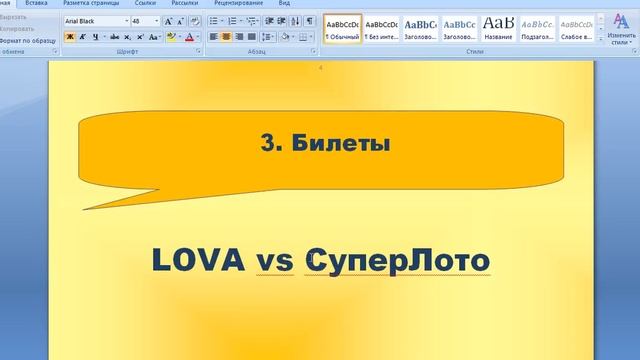Open the Разметка страницы tab

[x=91, y=3]
